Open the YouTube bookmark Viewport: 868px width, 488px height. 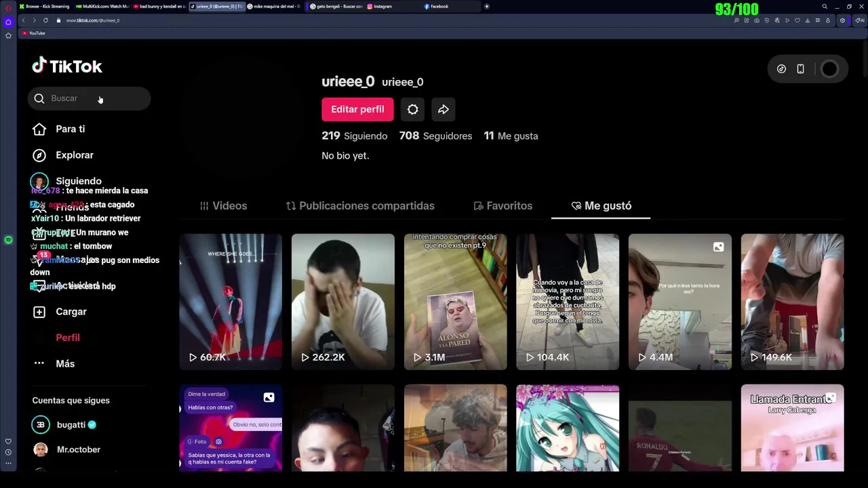tap(34, 33)
